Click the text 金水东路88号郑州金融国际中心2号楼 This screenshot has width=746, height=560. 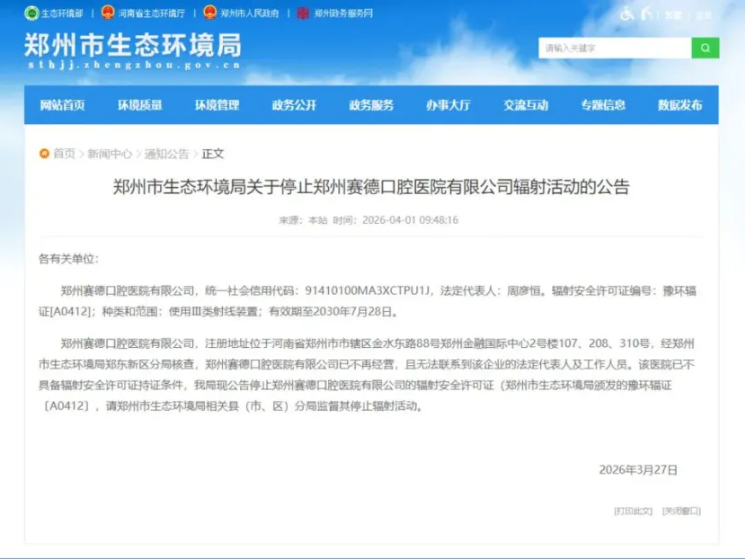466,343
